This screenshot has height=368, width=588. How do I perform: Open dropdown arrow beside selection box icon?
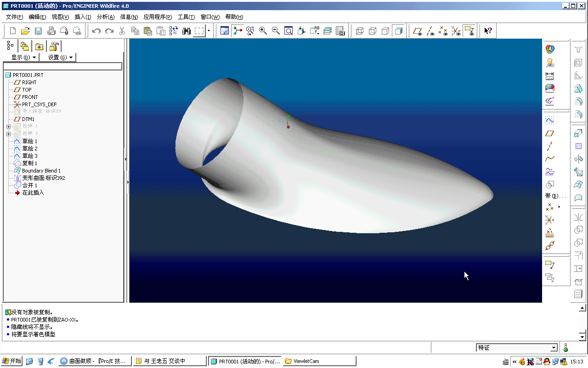click(x=209, y=31)
